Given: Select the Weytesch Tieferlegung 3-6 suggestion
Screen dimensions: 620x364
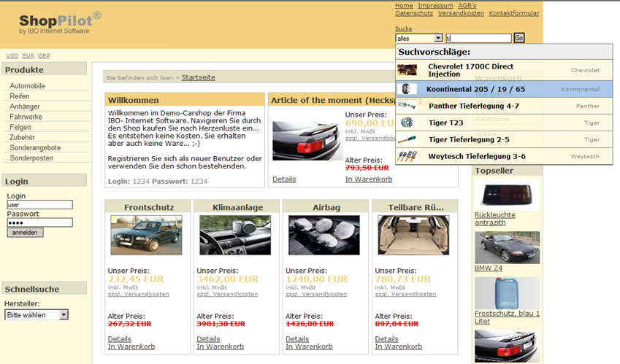Looking at the screenshot, I should 504,156.
